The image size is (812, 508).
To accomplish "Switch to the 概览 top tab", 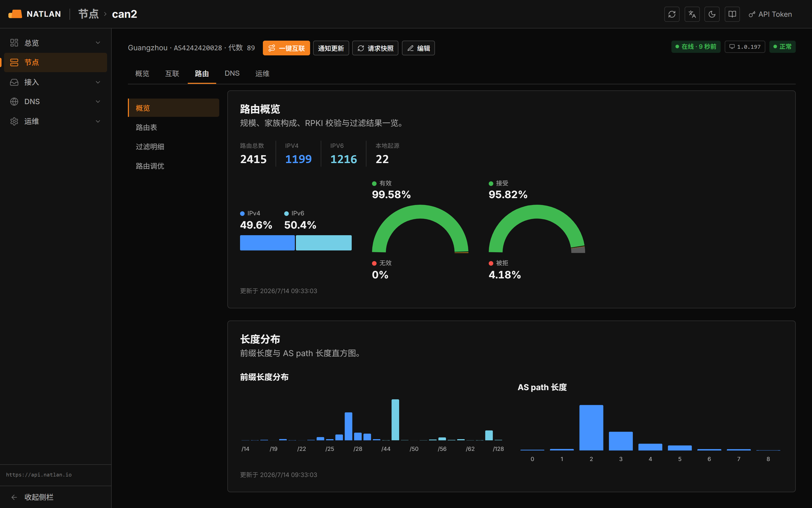I will tap(142, 74).
